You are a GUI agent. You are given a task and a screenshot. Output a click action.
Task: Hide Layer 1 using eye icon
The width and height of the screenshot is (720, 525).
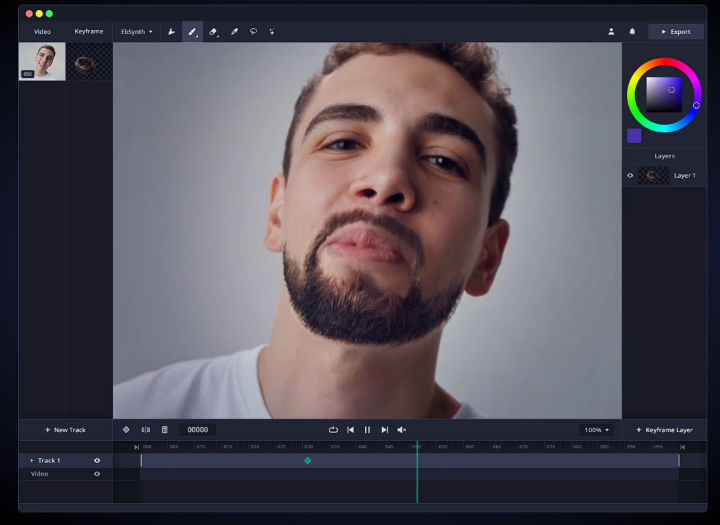point(630,176)
